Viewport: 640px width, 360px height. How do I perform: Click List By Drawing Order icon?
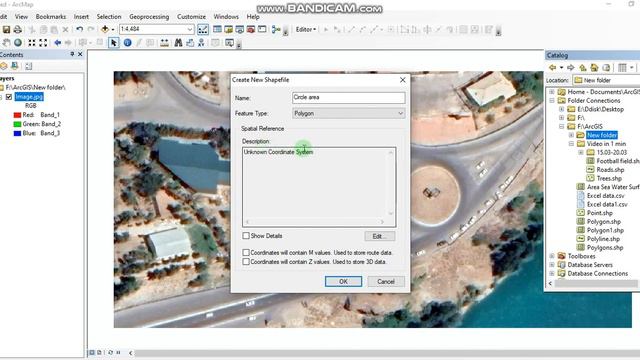4,66
